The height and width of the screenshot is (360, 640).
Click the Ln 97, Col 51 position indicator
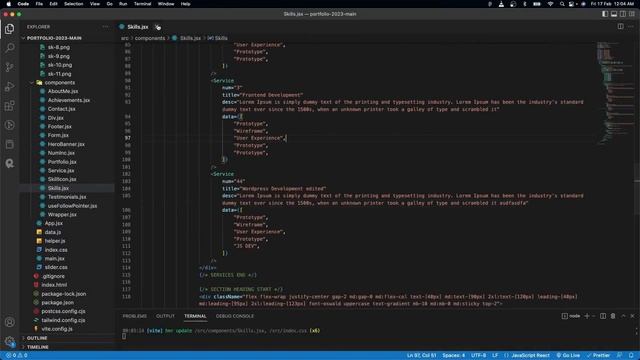(x=421, y=356)
